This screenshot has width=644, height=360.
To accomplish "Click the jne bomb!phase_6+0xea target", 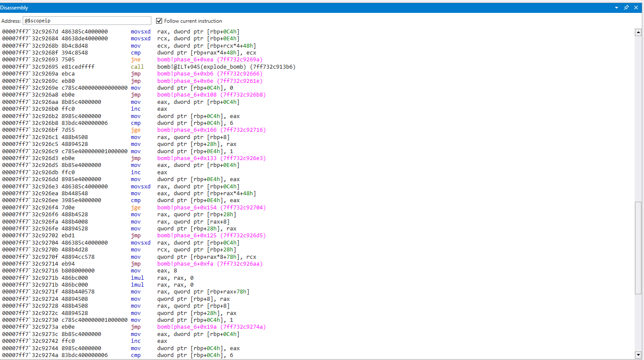I will (x=210, y=60).
